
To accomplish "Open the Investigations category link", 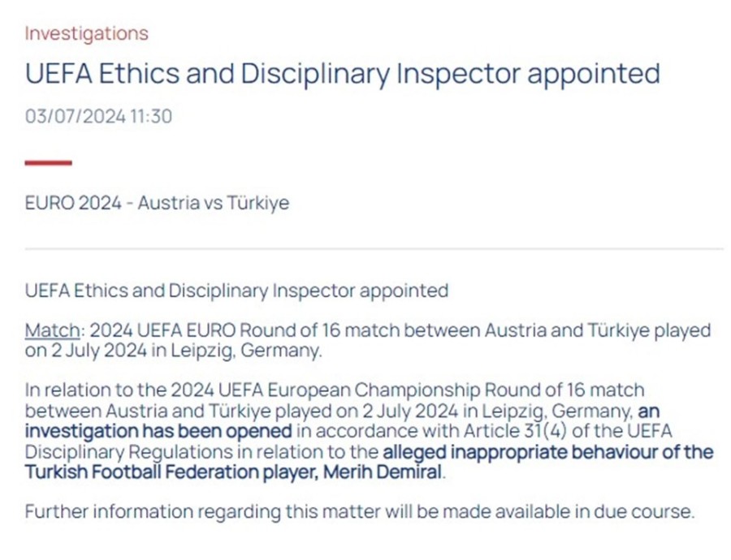I will (86, 33).
